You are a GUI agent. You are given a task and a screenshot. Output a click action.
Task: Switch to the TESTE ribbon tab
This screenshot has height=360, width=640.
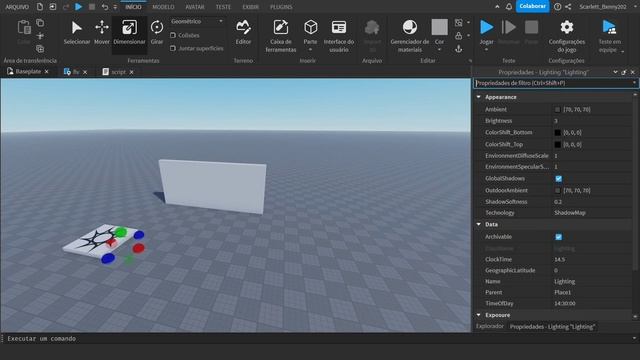pos(223,7)
